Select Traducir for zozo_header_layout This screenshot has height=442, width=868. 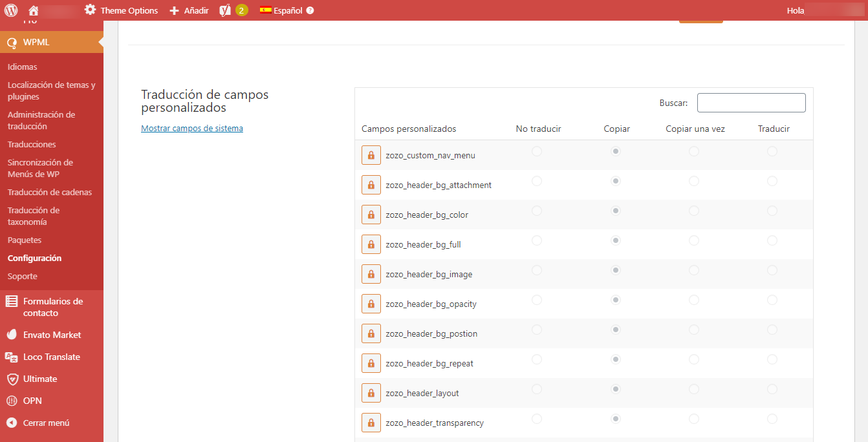(x=772, y=389)
